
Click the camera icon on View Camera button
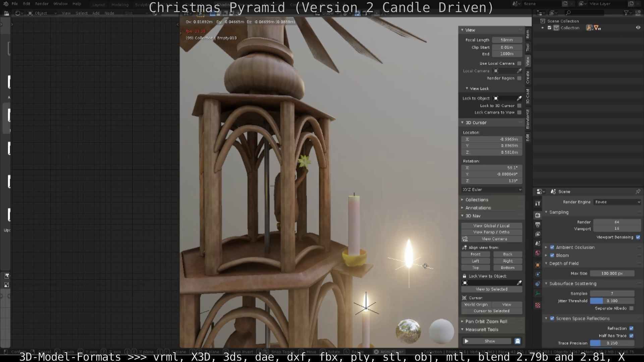(465, 239)
